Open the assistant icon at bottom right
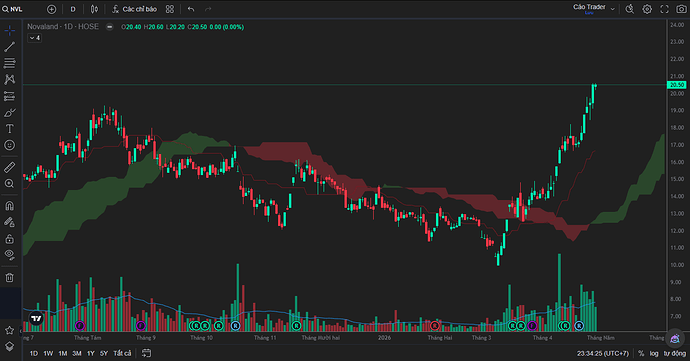Image resolution: width=690 pixels, height=361 pixels. tap(675, 339)
